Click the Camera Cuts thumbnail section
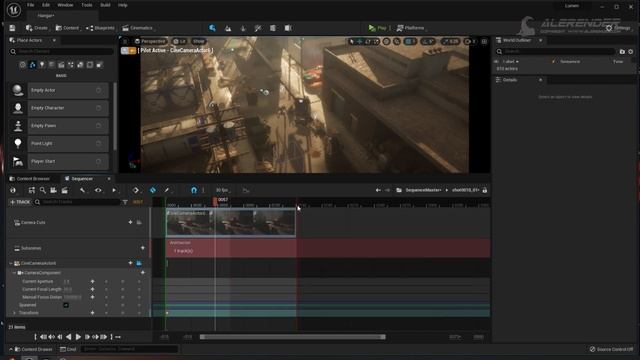Viewport: 640px width, 360px height. pos(231,223)
